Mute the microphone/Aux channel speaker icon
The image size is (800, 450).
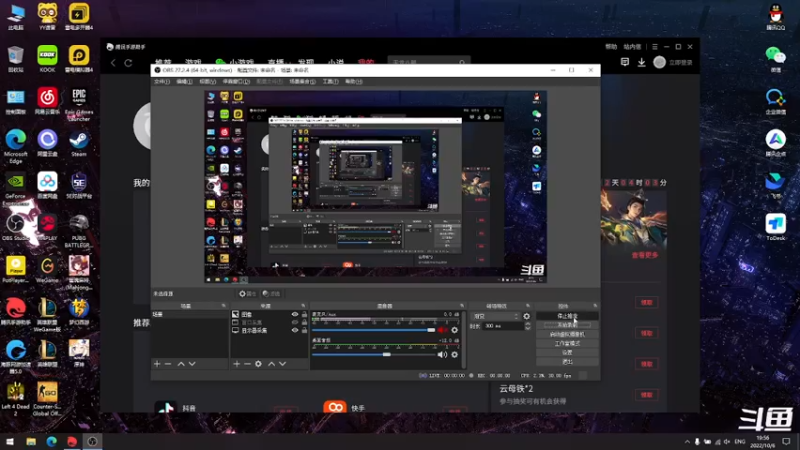coord(442,330)
